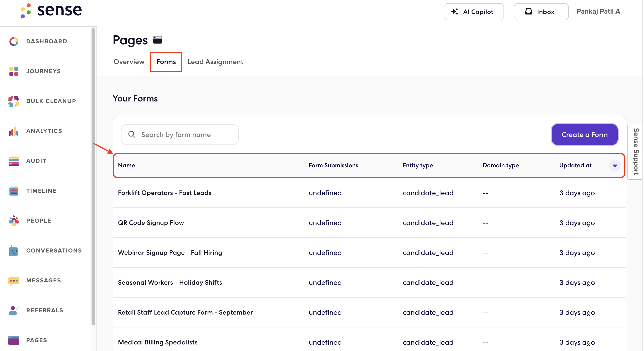Select People menu label
644x351 pixels.
point(39,221)
